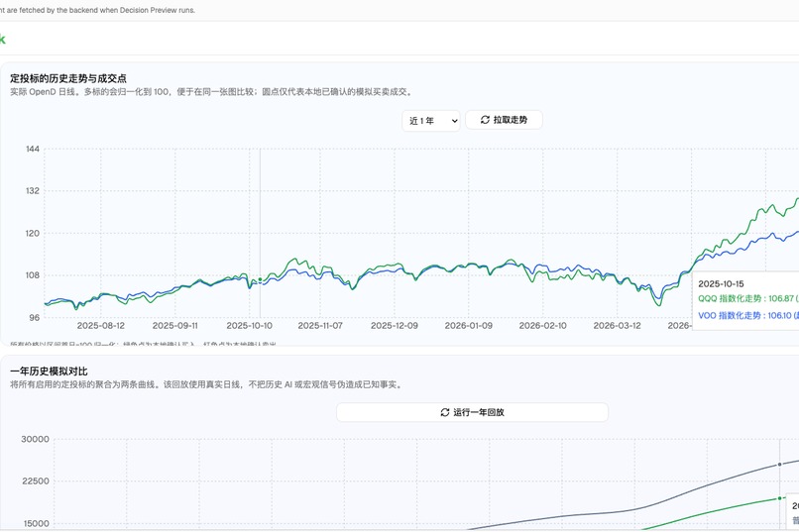Click the gray point on the simulation curve
The image size is (799, 532).
coord(779,465)
